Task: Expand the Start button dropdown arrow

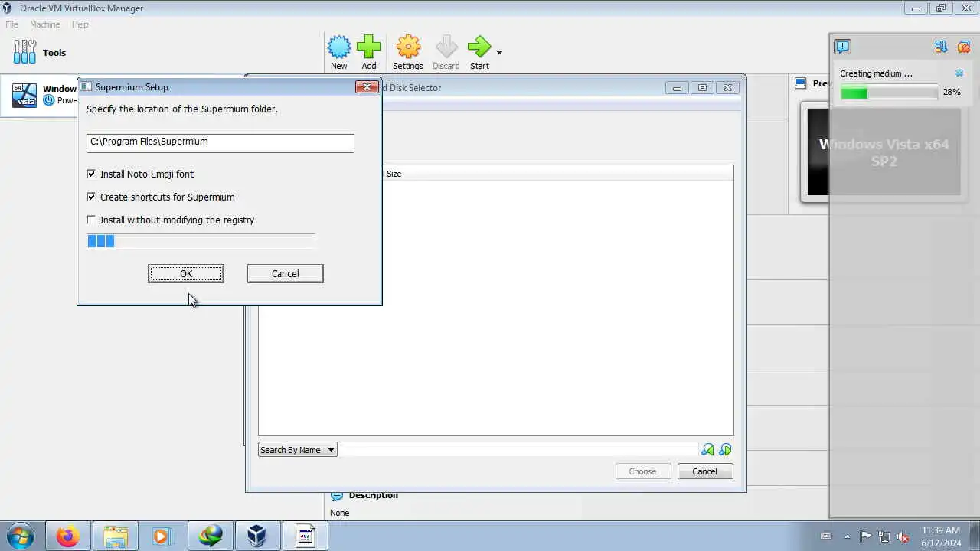Action: pos(499,53)
